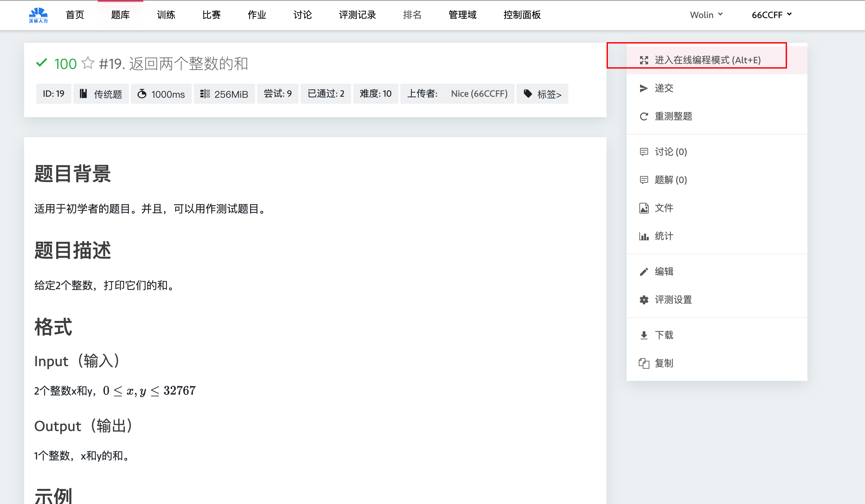Click 复制 copy problem entry
The height and width of the screenshot is (504, 865).
coord(663,363)
